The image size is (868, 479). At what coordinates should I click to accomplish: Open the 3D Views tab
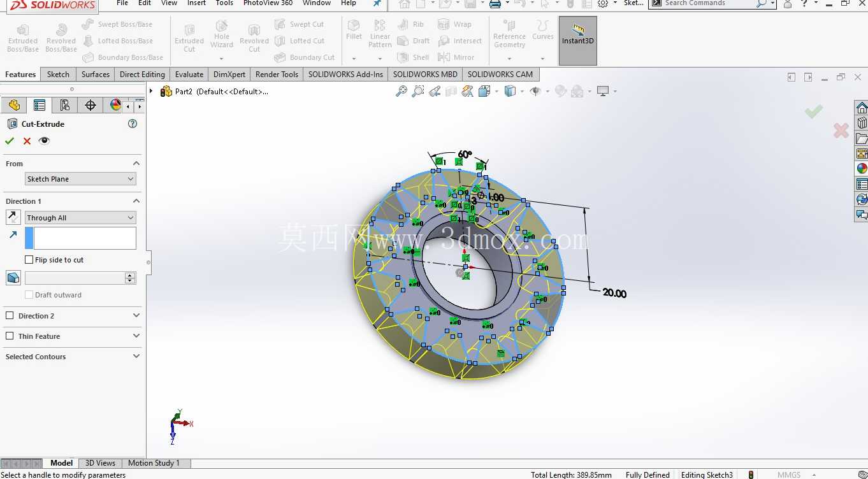[101, 463]
